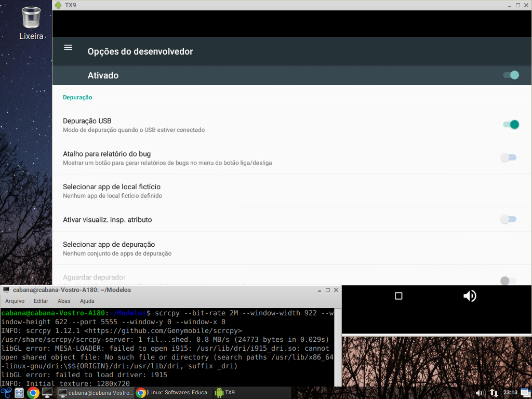Switch to Linux: Softwares Educa Chrome window
Image resolution: width=532 pixels, height=399 pixels.
[x=174, y=393]
